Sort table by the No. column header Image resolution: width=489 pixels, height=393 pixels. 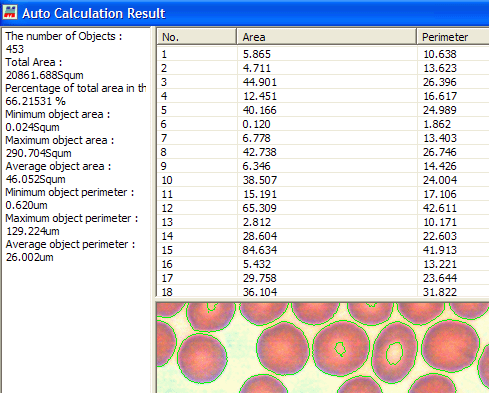click(x=197, y=36)
